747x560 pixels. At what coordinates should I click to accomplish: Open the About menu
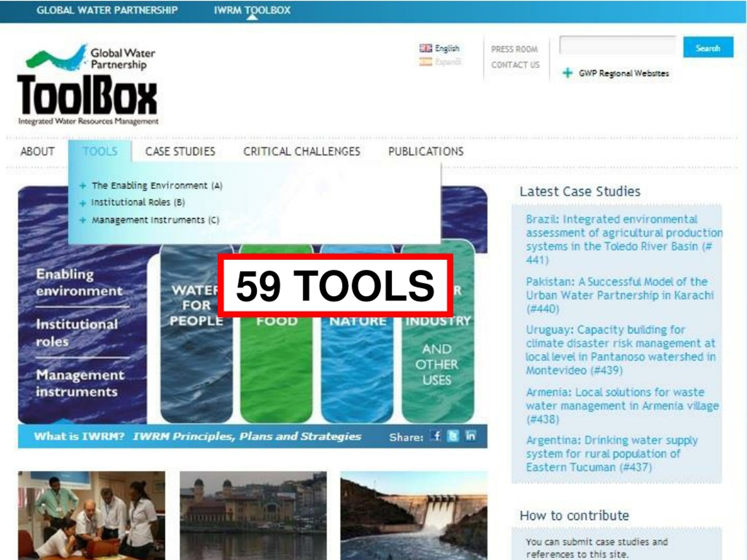coord(37,151)
